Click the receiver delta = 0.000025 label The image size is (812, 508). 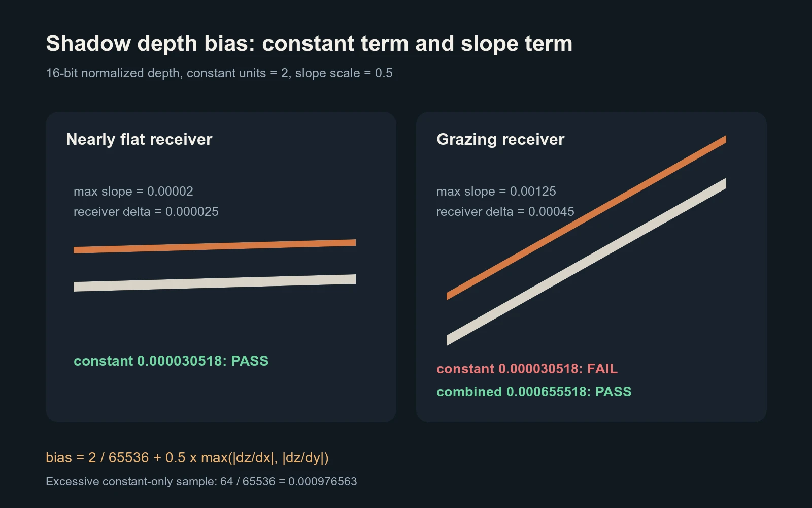coord(146,212)
